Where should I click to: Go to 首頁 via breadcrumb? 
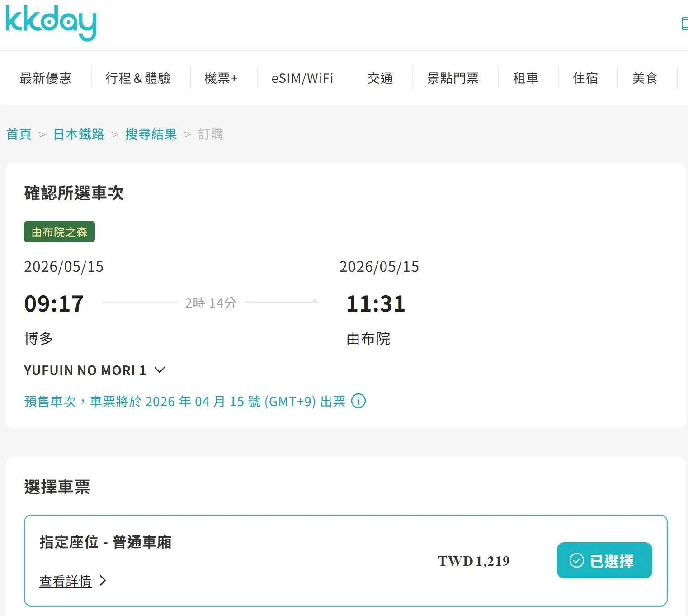[19, 134]
